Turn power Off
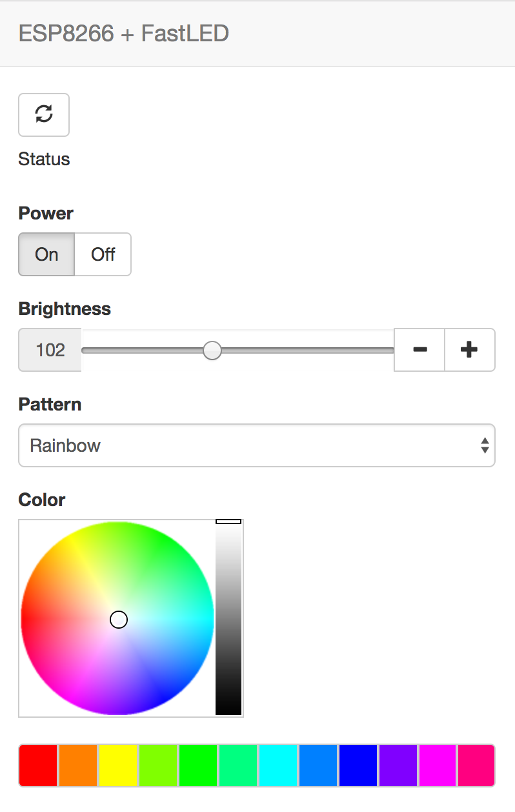Image resolution: width=515 pixels, height=812 pixels. point(103,254)
